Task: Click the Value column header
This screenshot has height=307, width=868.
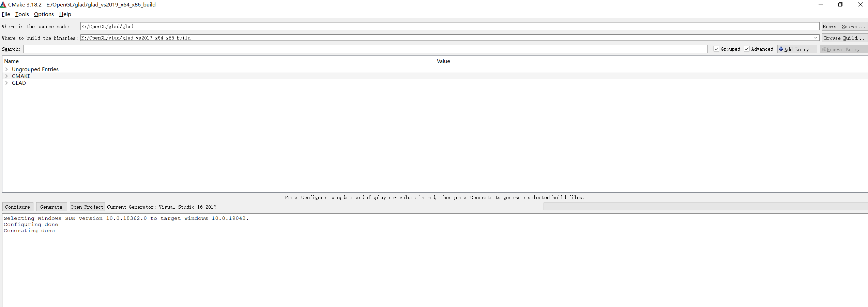Action: [651, 61]
